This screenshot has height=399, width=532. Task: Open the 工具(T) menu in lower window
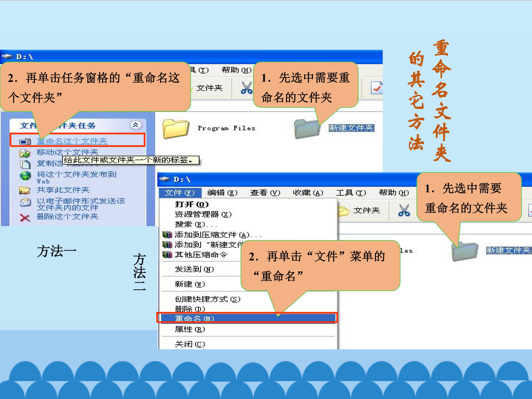pos(351,193)
